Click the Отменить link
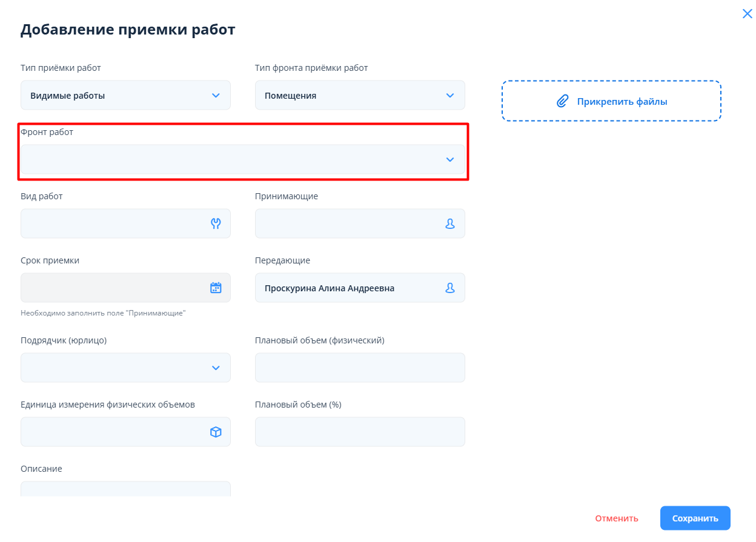This screenshot has height=542, width=756. (616, 518)
